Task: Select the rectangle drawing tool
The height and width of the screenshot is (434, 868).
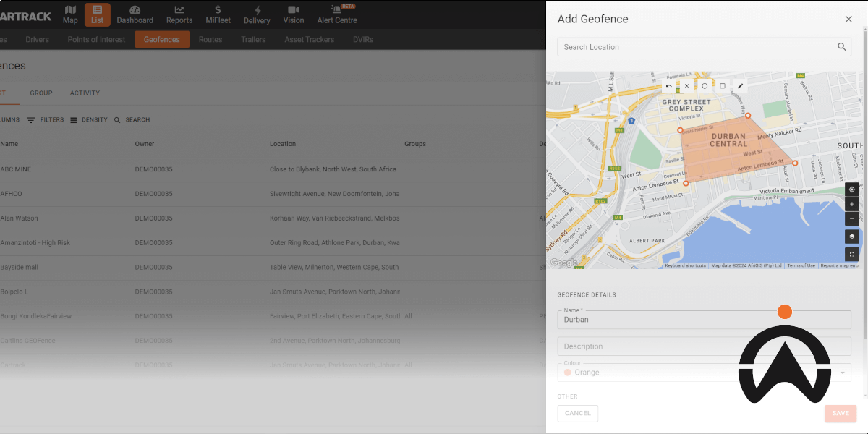Action: 723,86
